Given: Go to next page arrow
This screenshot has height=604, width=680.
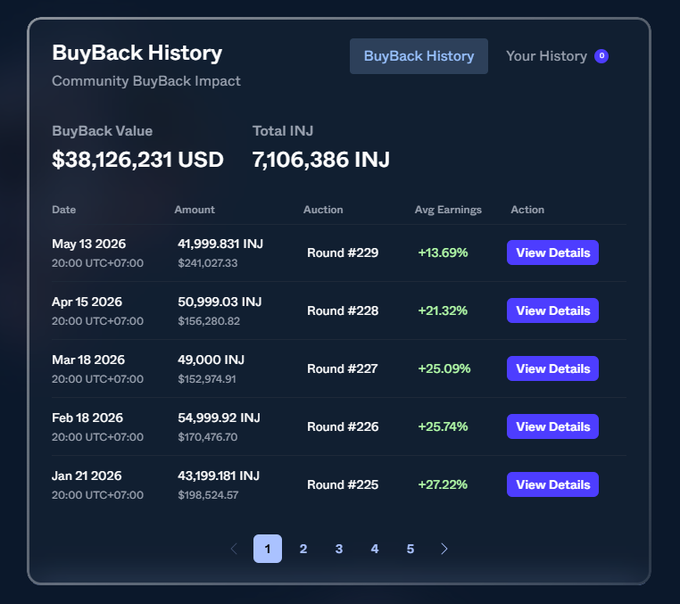Looking at the screenshot, I should (x=444, y=548).
